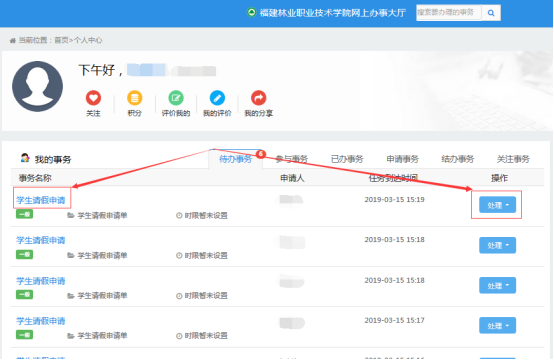Click the 我的事务 person icon
This screenshot has height=360, width=554.
25,158
